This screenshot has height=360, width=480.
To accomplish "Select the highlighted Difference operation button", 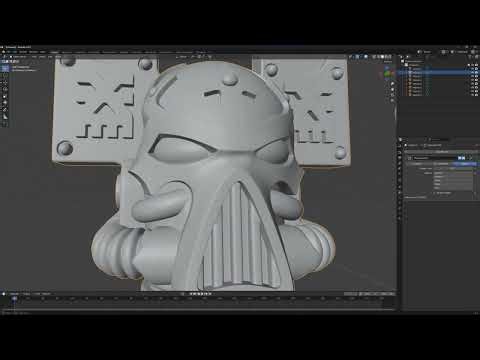I will point(466,164).
